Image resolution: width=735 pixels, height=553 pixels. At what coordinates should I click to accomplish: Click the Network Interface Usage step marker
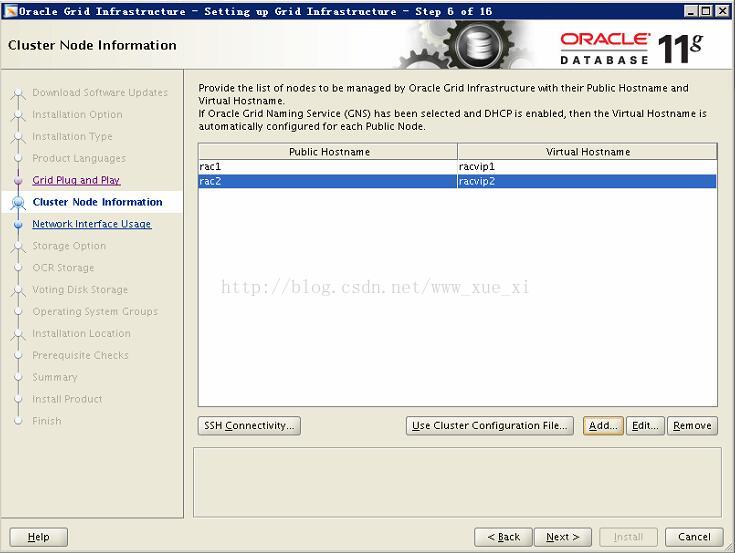pyautogui.click(x=18, y=224)
